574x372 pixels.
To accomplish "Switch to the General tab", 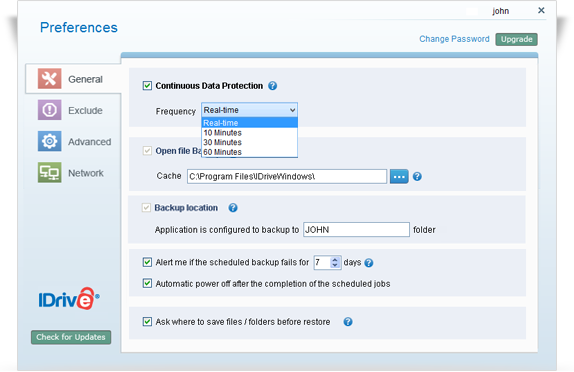I will pyautogui.click(x=73, y=79).
